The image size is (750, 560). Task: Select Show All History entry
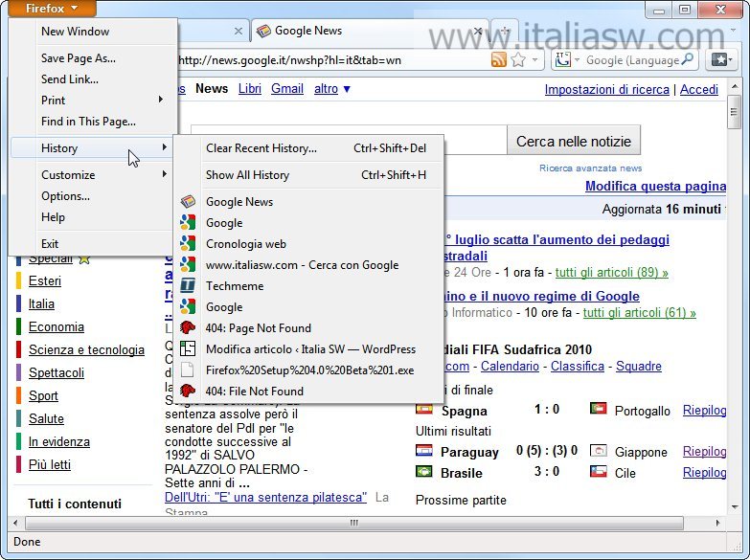[x=308, y=175]
